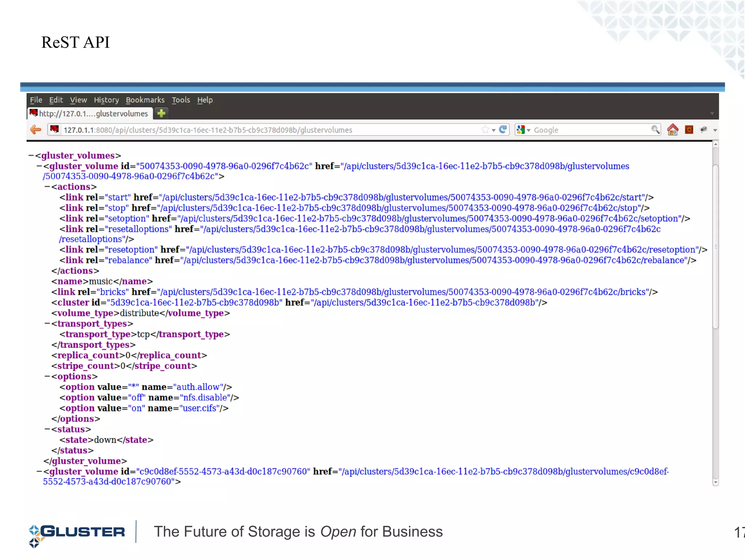Click the link rel="resetalloptions" line
The height and width of the screenshot is (560, 745).
pyautogui.click(x=360, y=234)
